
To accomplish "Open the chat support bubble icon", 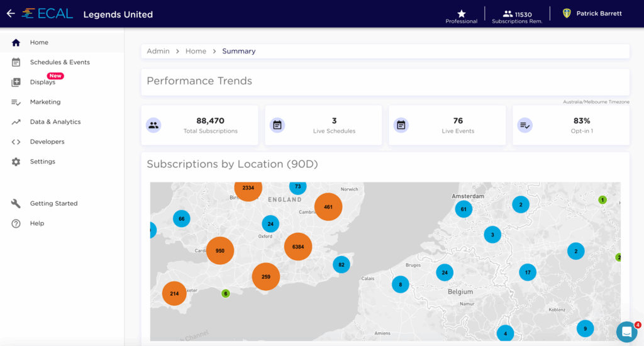I will pos(626,332).
